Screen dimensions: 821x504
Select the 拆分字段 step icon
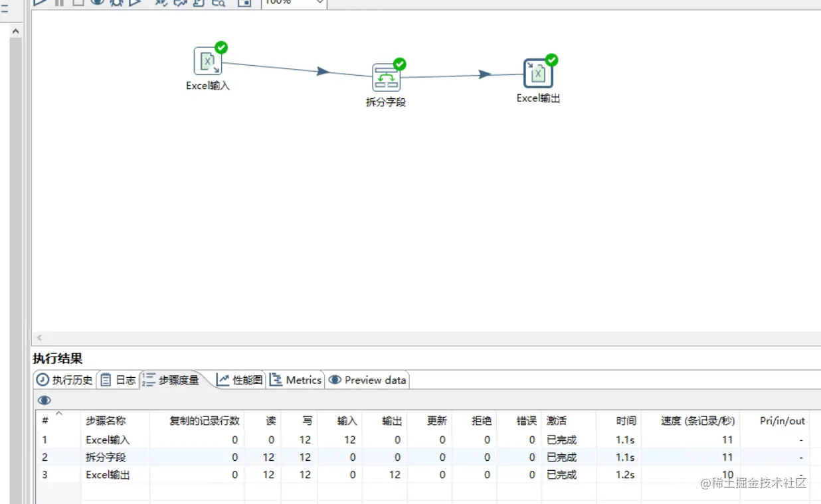tap(386, 77)
